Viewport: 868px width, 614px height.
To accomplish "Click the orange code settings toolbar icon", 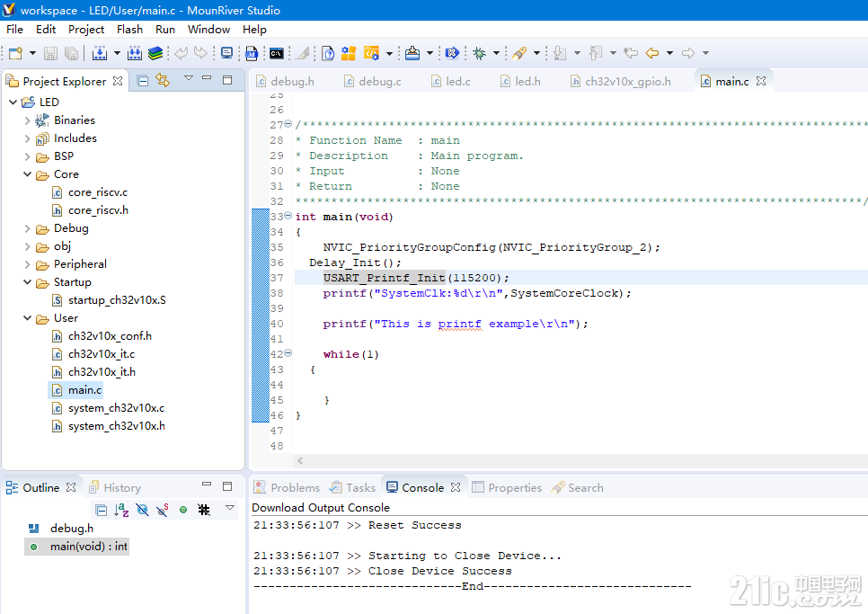I will pos(371,53).
